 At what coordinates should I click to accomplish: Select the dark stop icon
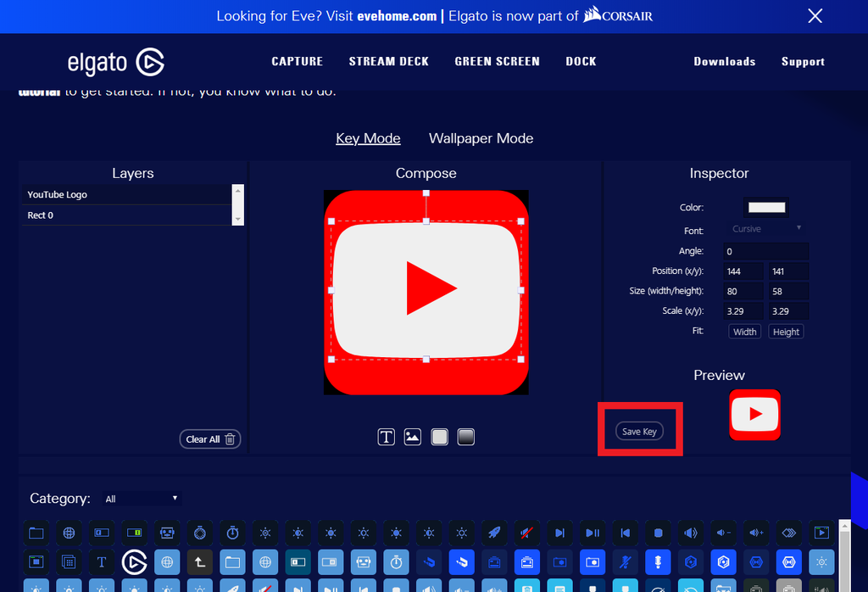(658, 533)
